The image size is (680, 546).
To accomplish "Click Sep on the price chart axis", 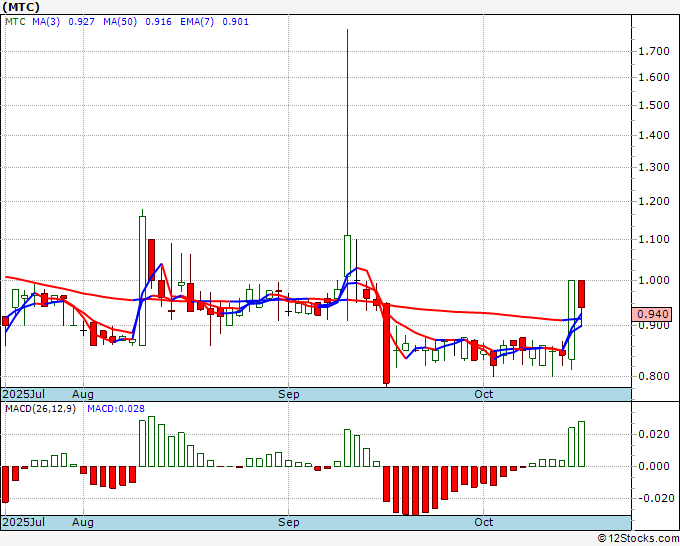I will click(x=288, y=394).
